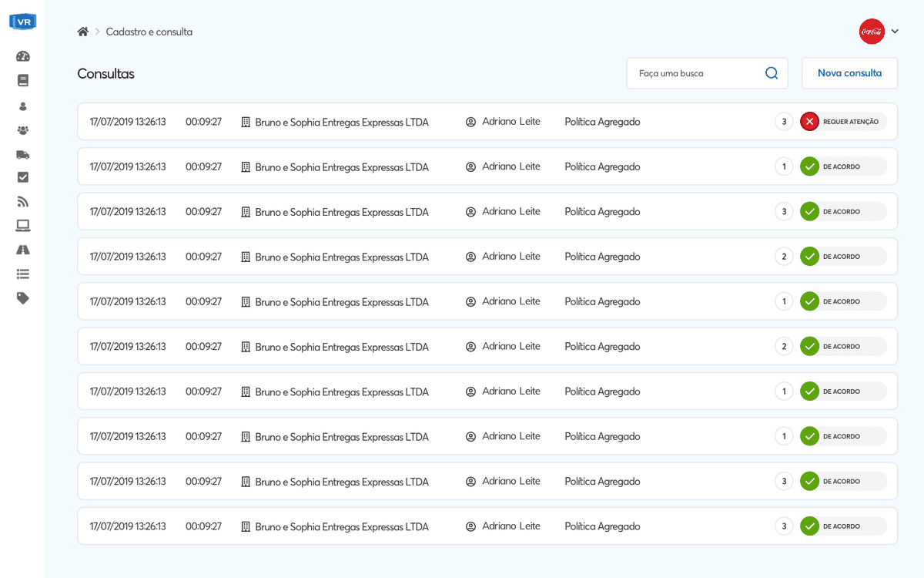The image size is (924, 578).
Task: Open the RSS feed icon in sidebar
Action: coord(22,202)
